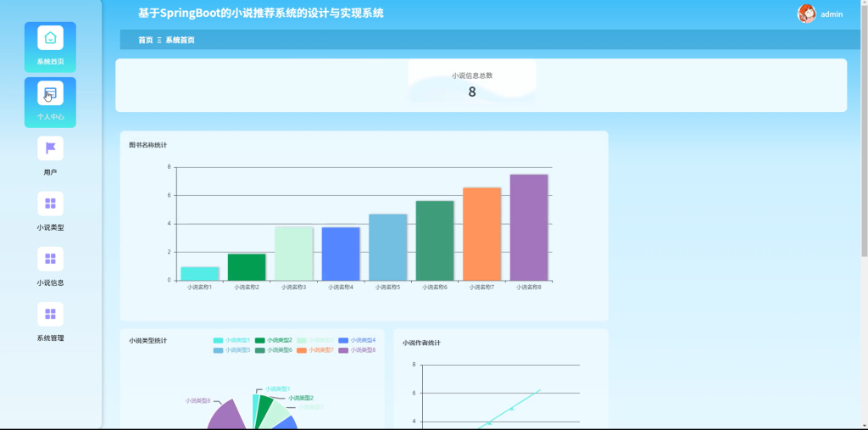Viewport: 868px width, 430px height.
Task: Click the page title 基于SpringBoot的小说推荐系统
Action: pos(261,14)
